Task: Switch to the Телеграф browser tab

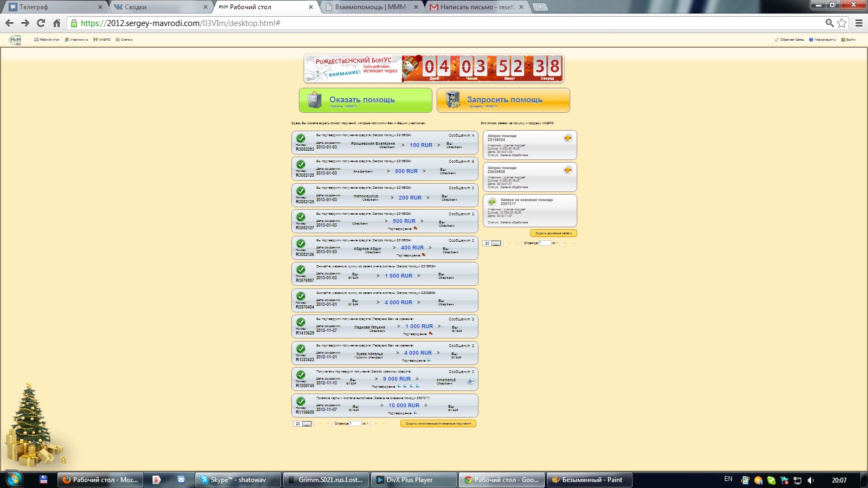Action: pos(54,7)
